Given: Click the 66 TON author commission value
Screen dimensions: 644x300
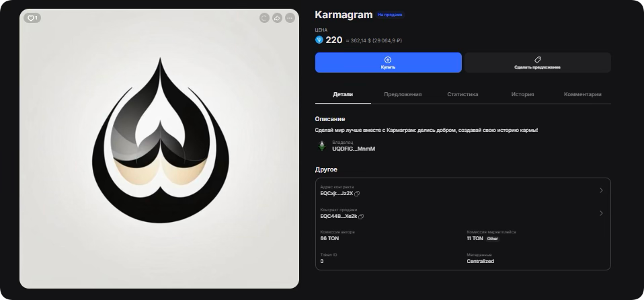Looking at the screenshot, I should click(329, 238).
